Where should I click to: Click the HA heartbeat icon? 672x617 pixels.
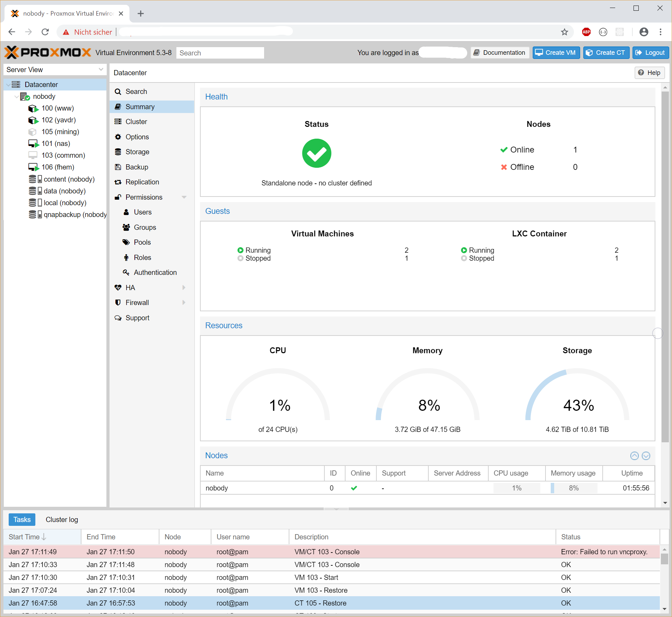[118, 288]
